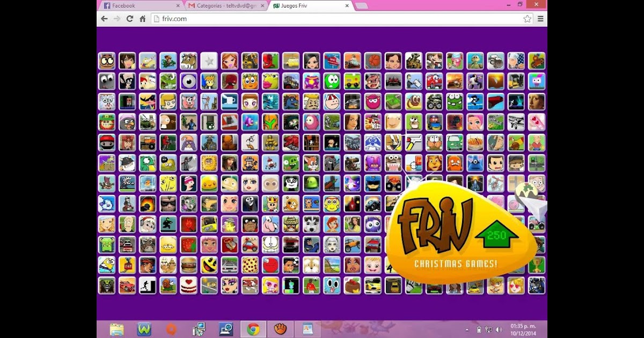This screenshot has width=644, height=338.
Task: Open the green leprechaun game tile
Action: pos(107,122)
